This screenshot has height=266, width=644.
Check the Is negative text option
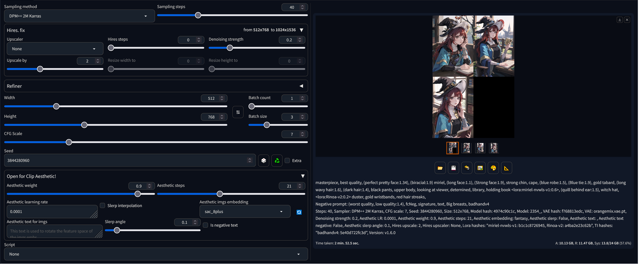click(x=205, y=225)
